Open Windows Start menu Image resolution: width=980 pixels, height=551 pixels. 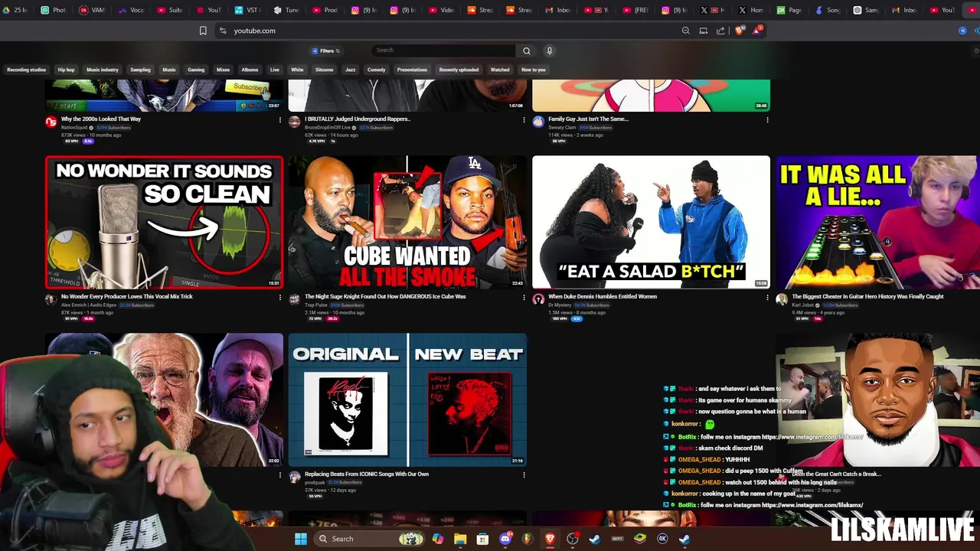(x=301, y=539)
